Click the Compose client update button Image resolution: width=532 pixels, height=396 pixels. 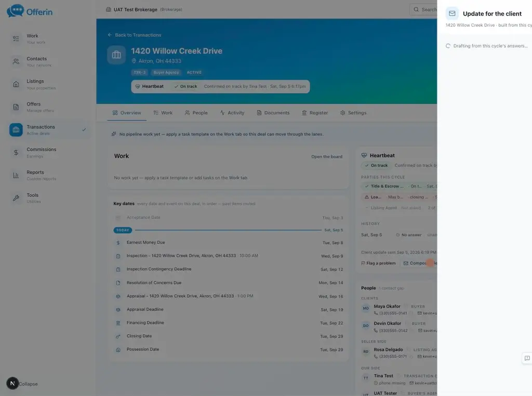click(x=420, y=263)
